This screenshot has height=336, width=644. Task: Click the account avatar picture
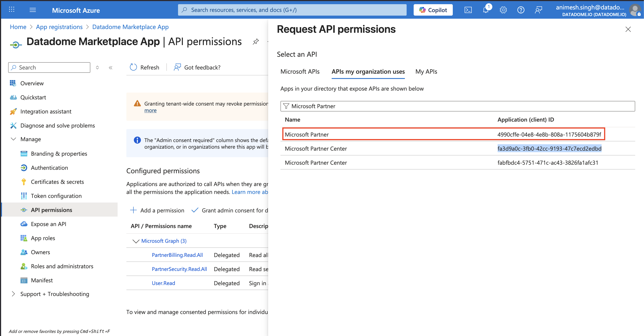click(x=635, y=11)
